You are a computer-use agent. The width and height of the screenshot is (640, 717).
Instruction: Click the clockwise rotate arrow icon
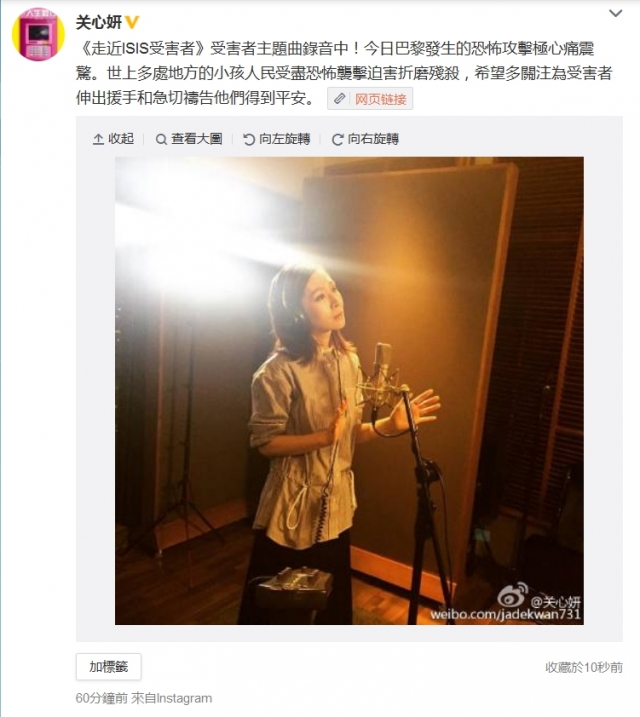[x=337, y=139]
